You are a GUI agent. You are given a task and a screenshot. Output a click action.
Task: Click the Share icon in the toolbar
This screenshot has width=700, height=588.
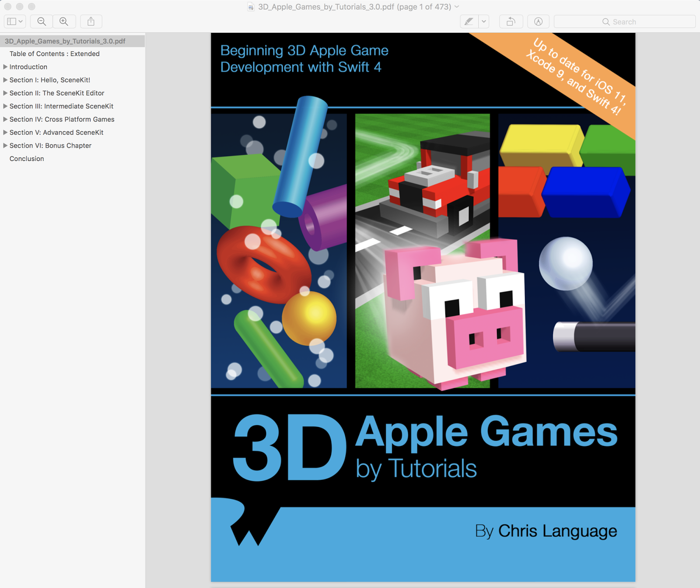pos(91,21)
